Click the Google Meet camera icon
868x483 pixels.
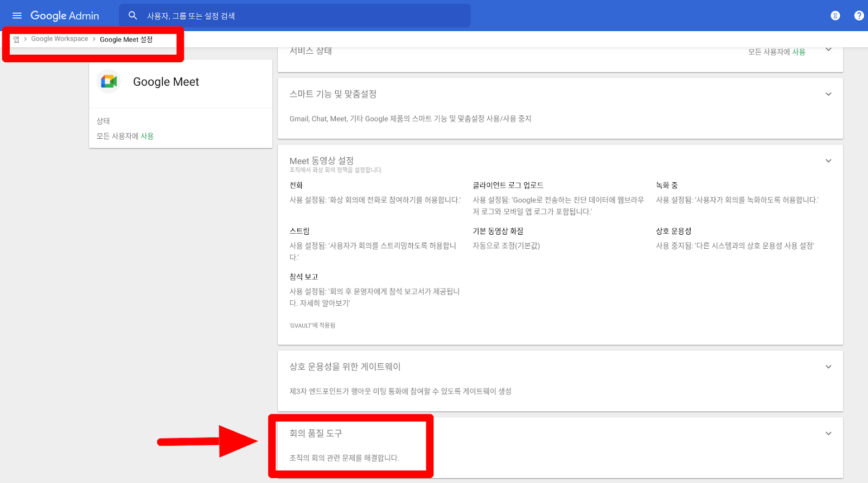(x=108, y=81)
